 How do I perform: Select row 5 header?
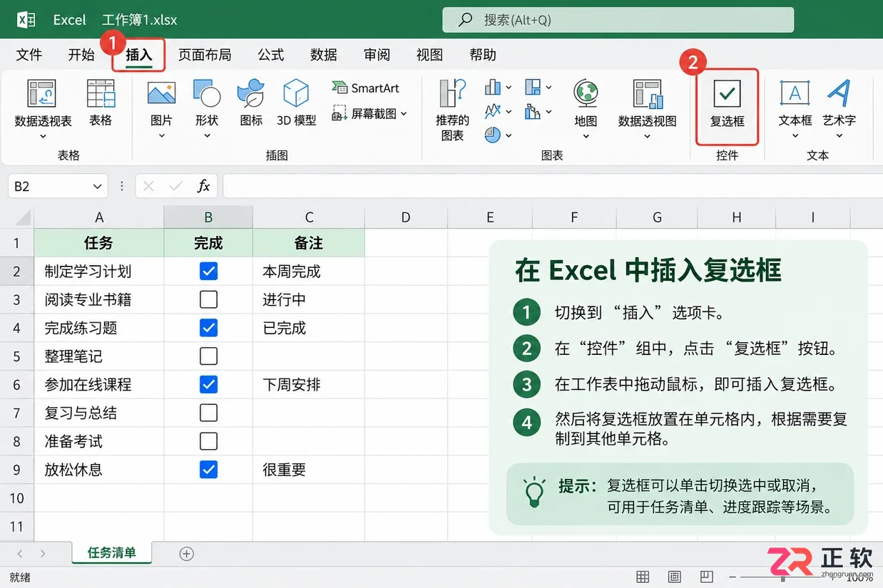(x=17, y=356)
